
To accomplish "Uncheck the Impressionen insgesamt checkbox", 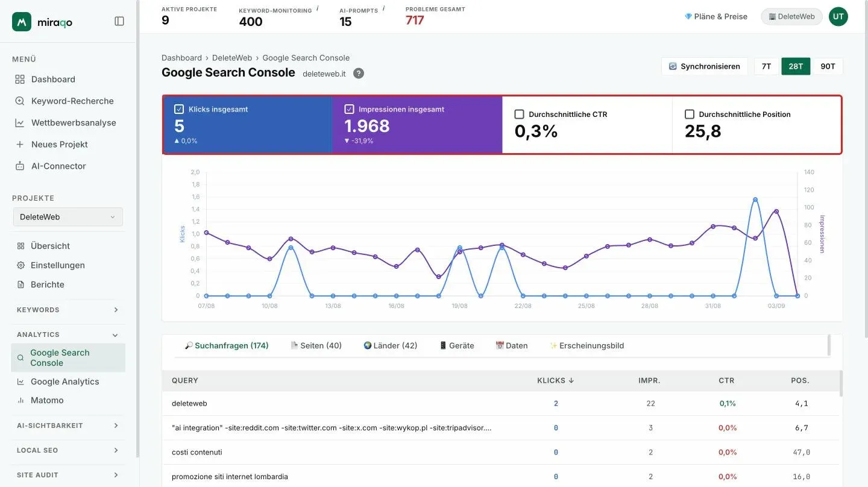I will [x=349, y=110].
